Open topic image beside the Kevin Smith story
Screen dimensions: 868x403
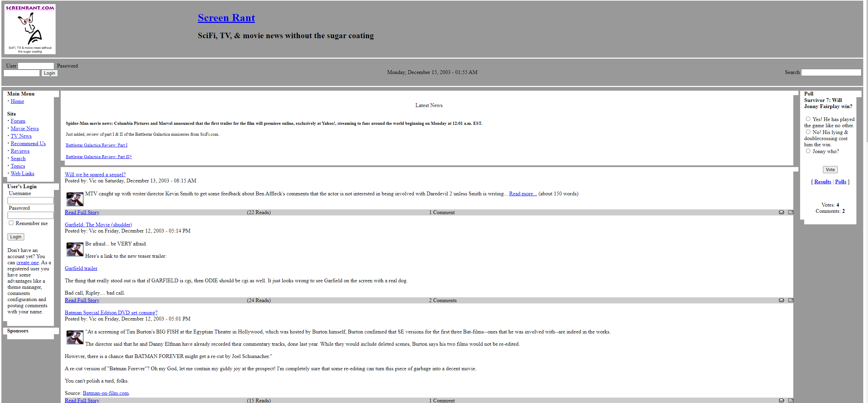point(75,199)
